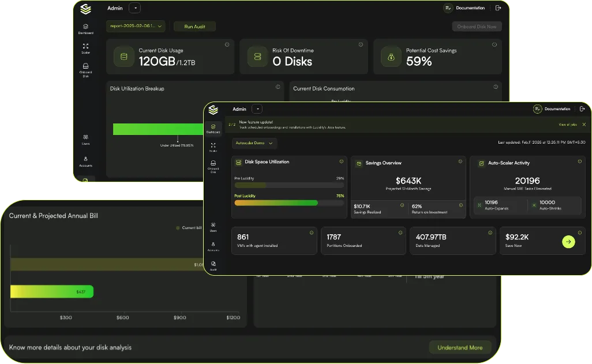Click the logo in front Admin window
Viewport: 592px width, 364px height.
coord(213,110)
